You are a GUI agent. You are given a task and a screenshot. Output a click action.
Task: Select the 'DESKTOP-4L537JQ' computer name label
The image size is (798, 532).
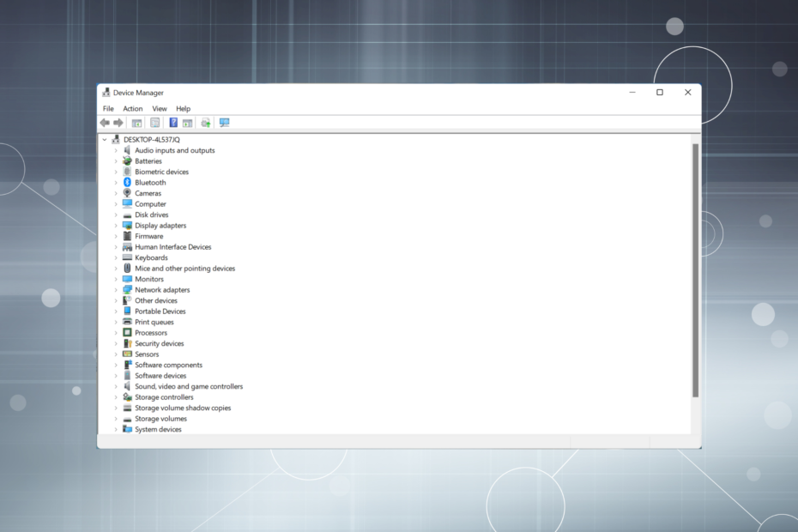pyautogui.click(x=152, y=140)
